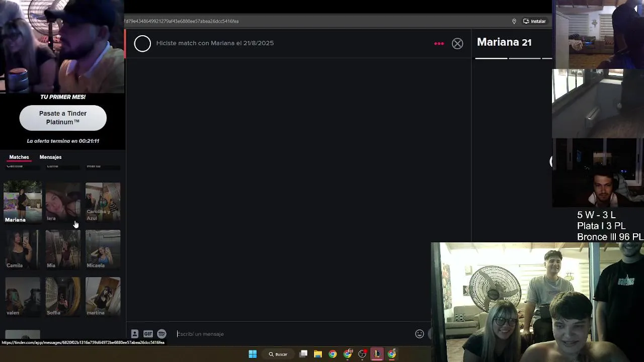Open the three-dot options menu for Mariana
The width and height of the screenshot is (644, 362).
[x=439, y=44]
